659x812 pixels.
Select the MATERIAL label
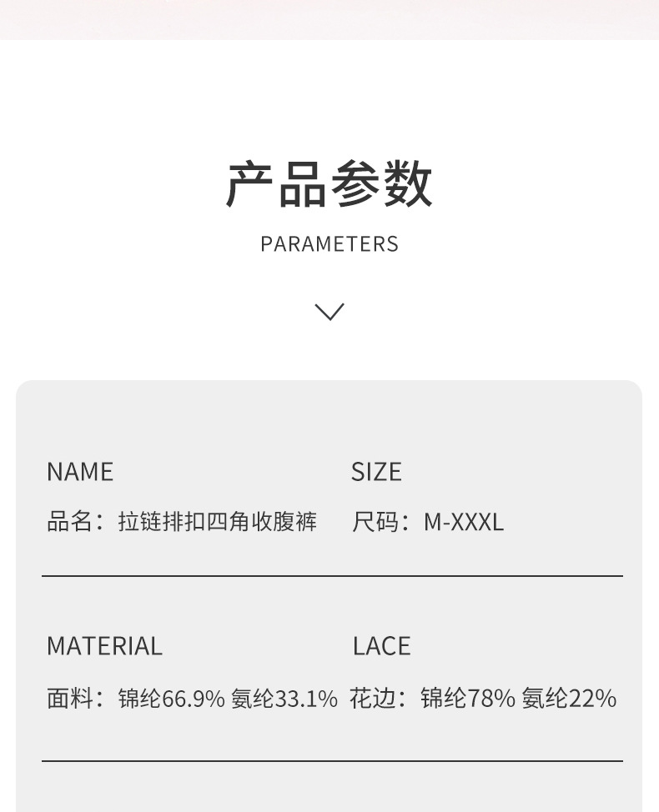pos(104,646)
